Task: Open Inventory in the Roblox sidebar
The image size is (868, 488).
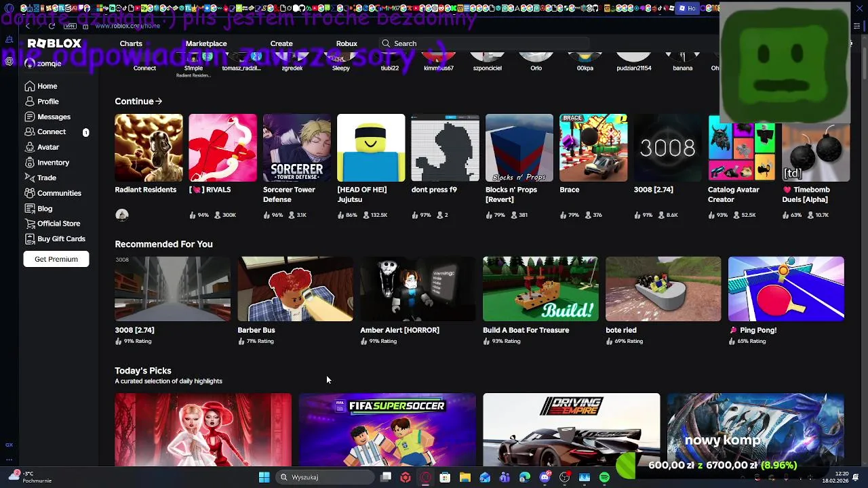Action: click(47, 163)
